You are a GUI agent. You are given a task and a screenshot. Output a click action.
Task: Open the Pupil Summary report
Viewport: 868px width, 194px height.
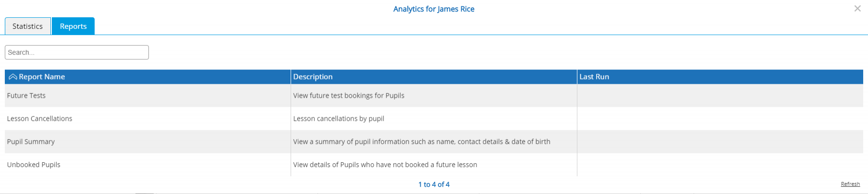pyautogui.click(x=31, y=142)
